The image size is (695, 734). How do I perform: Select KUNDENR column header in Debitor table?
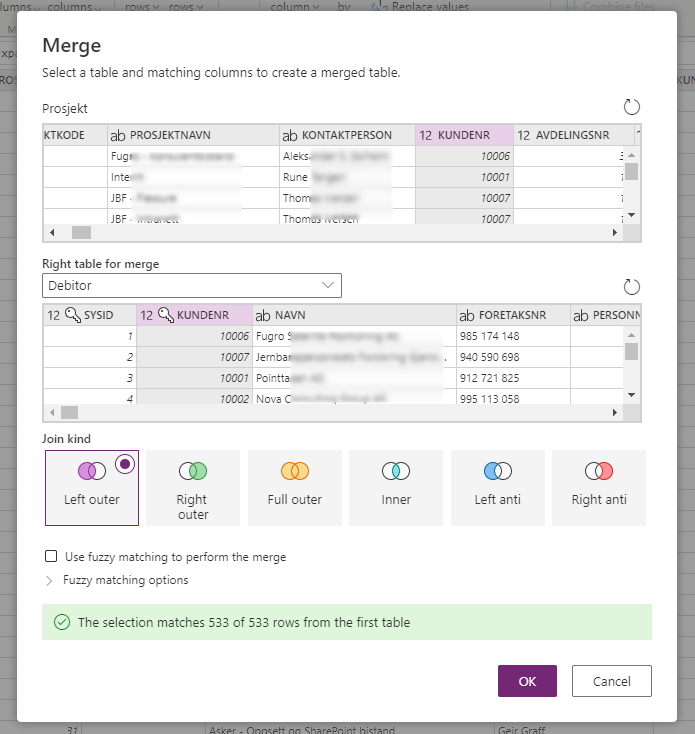[x=194, y=315]
